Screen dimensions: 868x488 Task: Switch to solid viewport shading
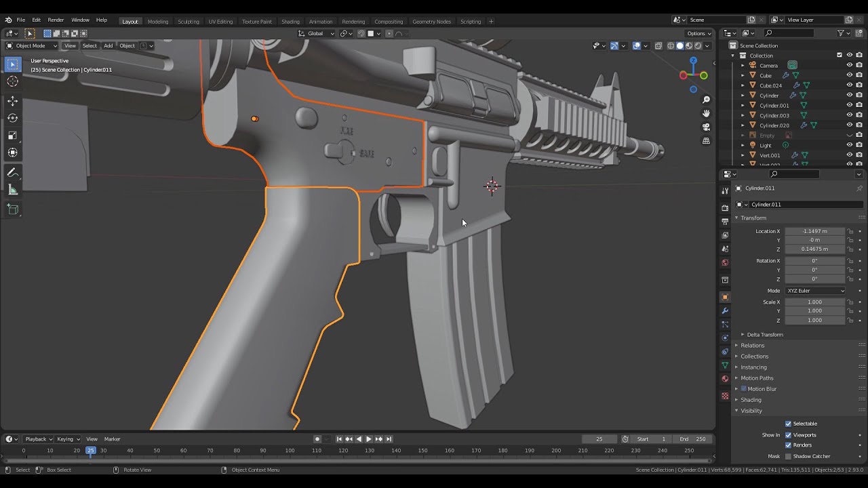tap(679, 46)
